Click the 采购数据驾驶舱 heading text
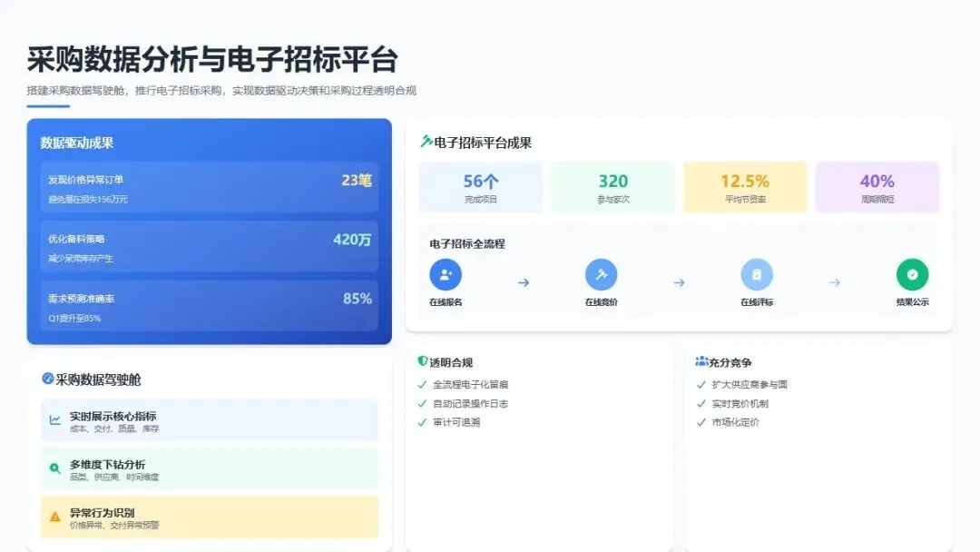980x552 pixels. 98,379
